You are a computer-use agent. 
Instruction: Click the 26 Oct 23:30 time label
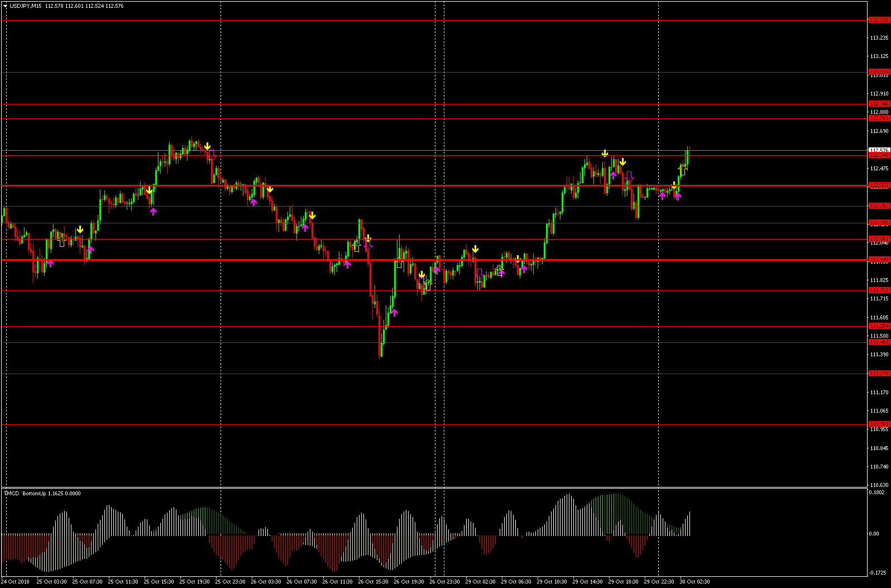point(445,582)
